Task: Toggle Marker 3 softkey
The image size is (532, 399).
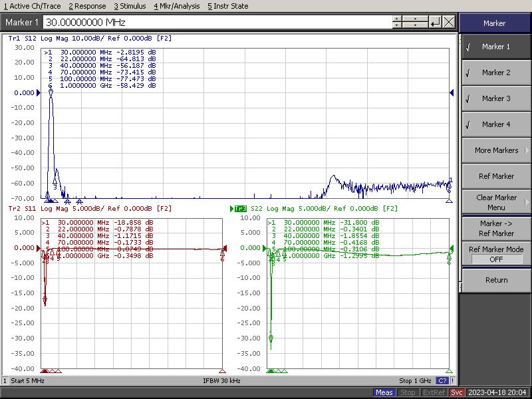Action: [x=494, y=98]
